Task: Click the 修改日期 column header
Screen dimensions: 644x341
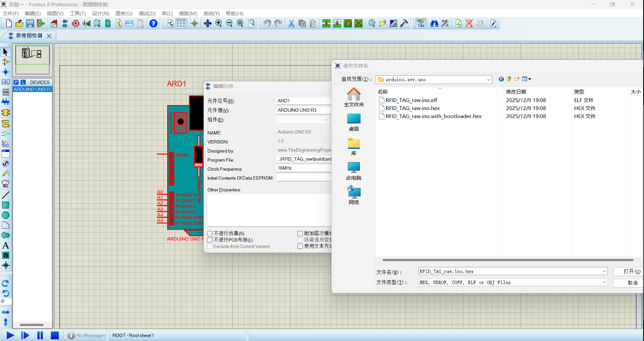Action: coord(516,92)
